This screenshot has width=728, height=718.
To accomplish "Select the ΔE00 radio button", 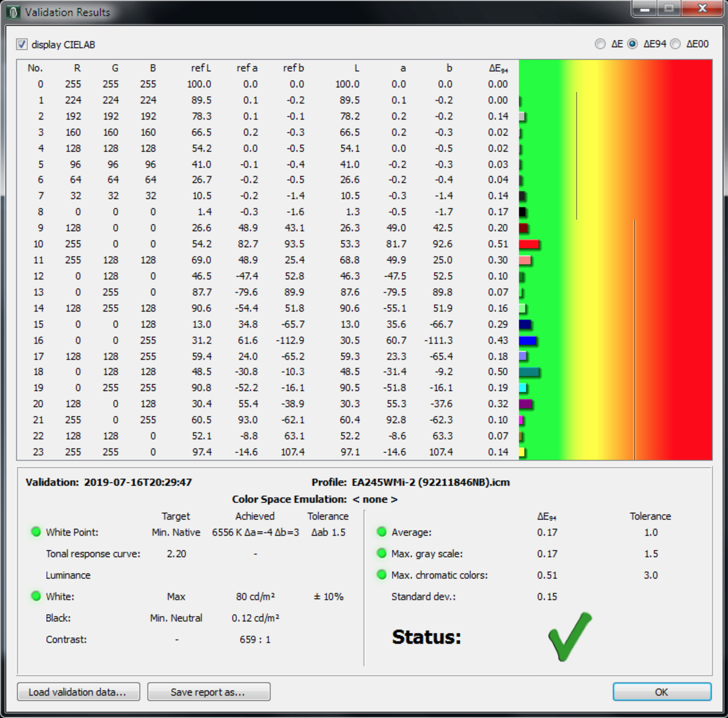I will tap(675, 44).
